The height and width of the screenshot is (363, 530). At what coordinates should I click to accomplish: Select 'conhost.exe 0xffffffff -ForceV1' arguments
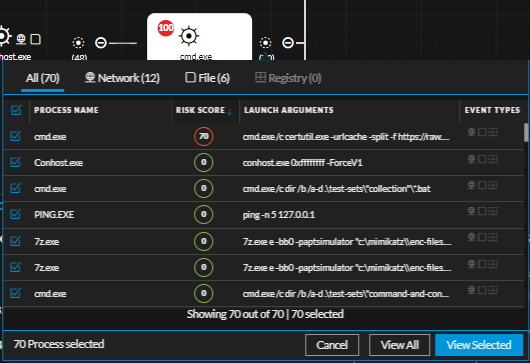coord(303,163)
